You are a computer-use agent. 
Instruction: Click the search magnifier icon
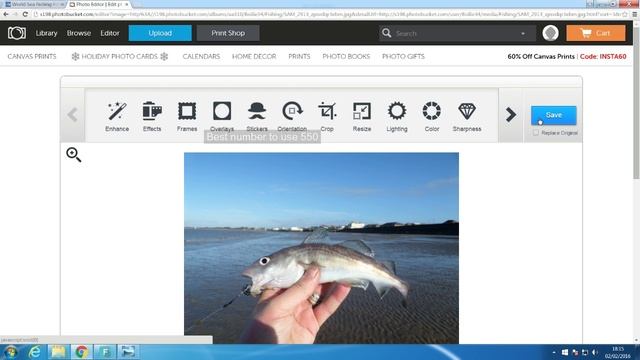point(387,33)
